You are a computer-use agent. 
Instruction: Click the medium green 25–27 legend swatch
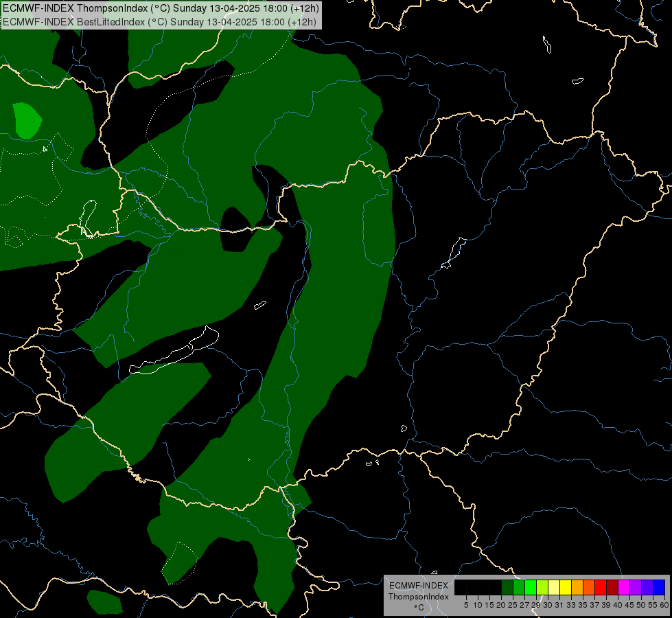pyautogui.click(x=519, y=587)
